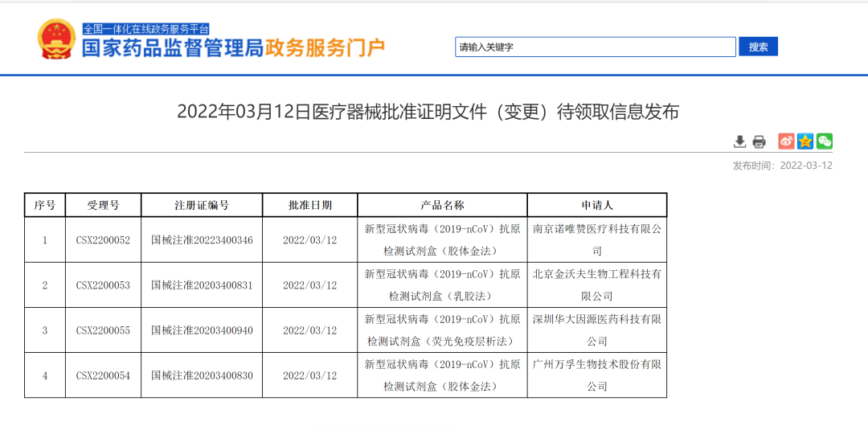Share to Weibo icon
The image size is (868, 426).
[786, 141]
